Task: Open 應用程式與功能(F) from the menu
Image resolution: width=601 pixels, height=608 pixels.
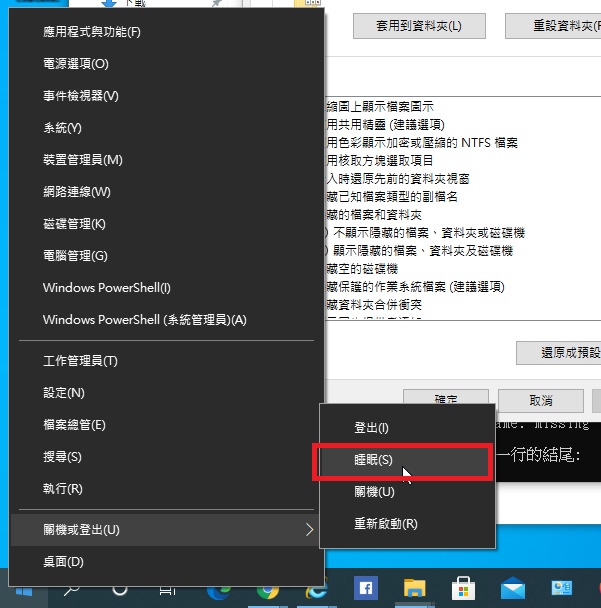Action: tap(167, 32)
